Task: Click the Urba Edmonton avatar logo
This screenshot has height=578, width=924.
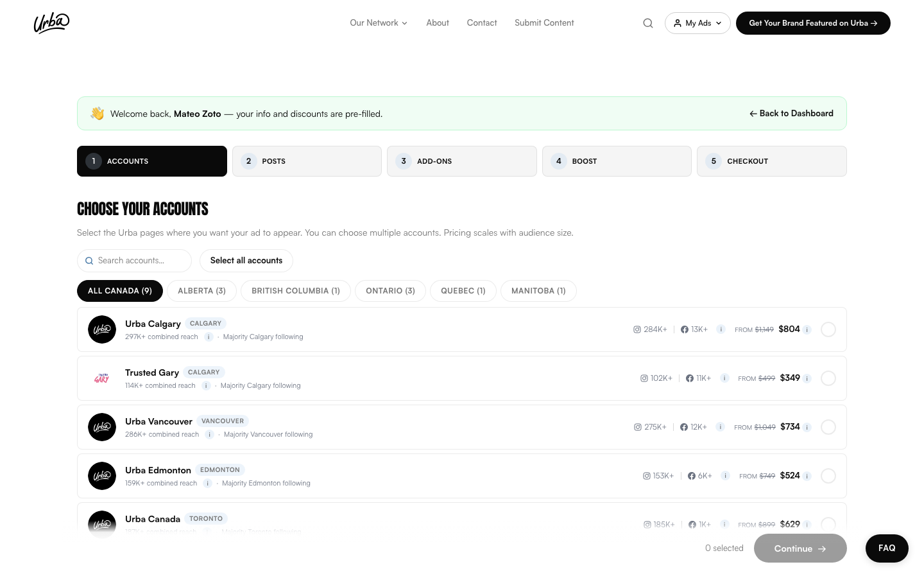Action: point(102,476)
